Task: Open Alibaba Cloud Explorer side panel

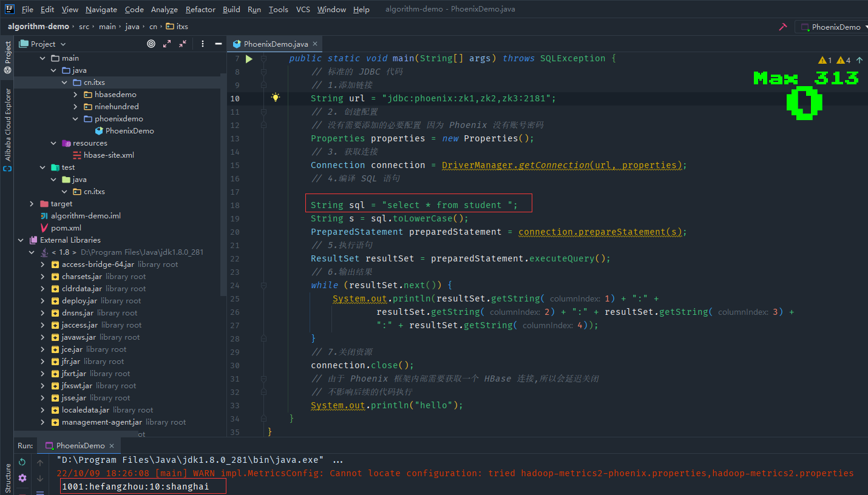Action: coord(7,130)
